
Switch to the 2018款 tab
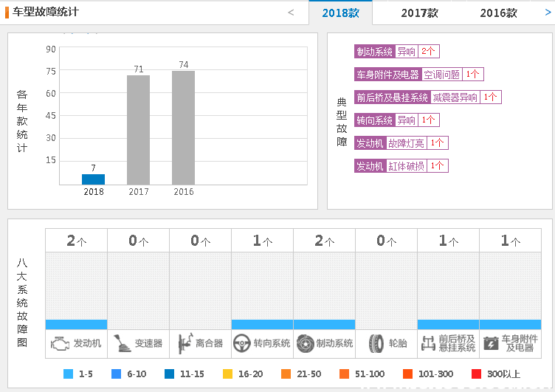(x=340, y=13)
